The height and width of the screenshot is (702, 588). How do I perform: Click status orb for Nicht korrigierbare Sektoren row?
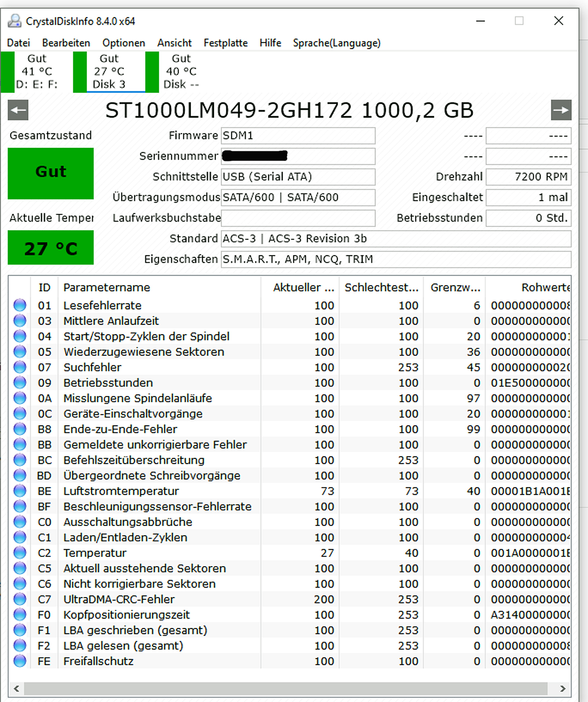(x=20, y=583)
